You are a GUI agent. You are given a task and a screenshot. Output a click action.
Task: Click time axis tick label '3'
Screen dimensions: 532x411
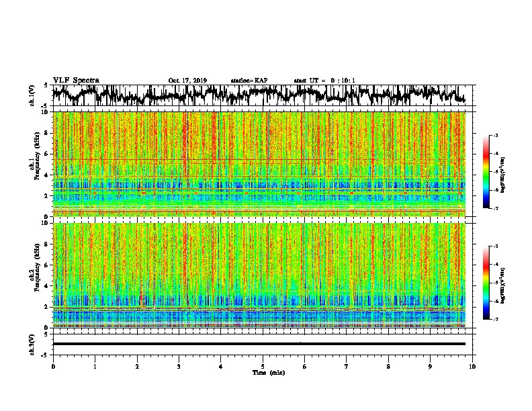pos(179,367)
